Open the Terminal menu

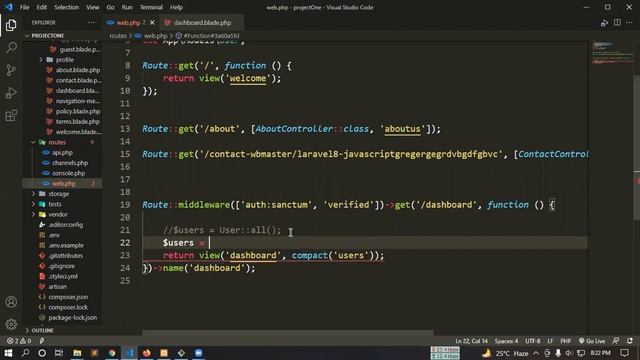click(x=151, y=7)
